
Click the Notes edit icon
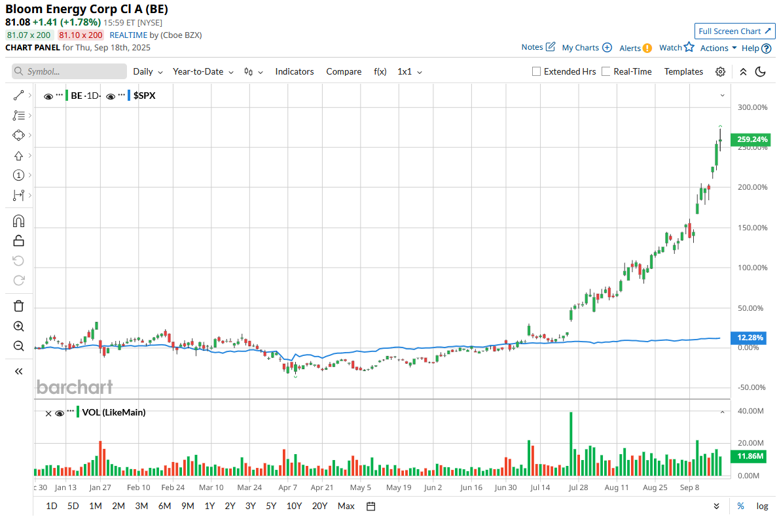(x=551, y=46)
